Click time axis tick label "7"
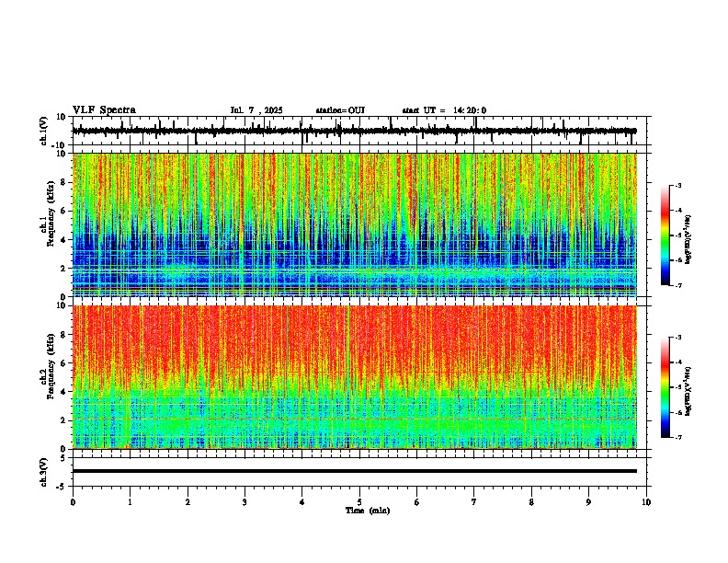This screenshot has width=728, height=563. tap(474, 502)
